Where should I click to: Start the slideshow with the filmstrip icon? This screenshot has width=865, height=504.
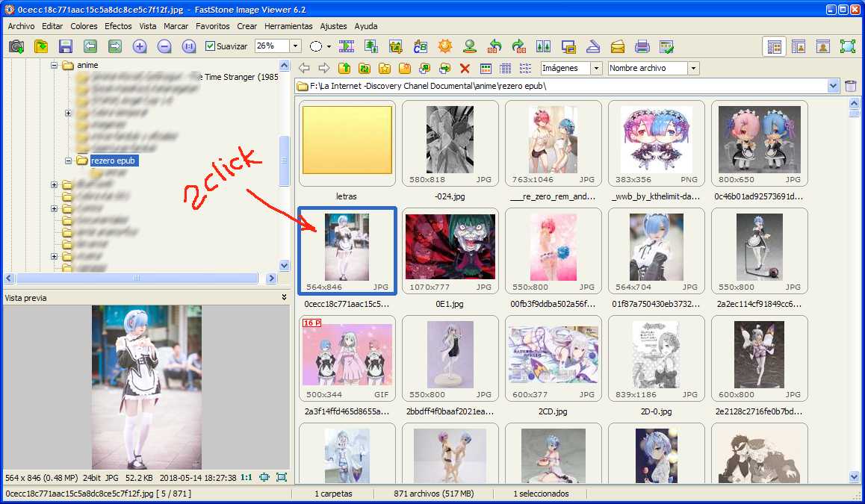[x=347, y=47]
